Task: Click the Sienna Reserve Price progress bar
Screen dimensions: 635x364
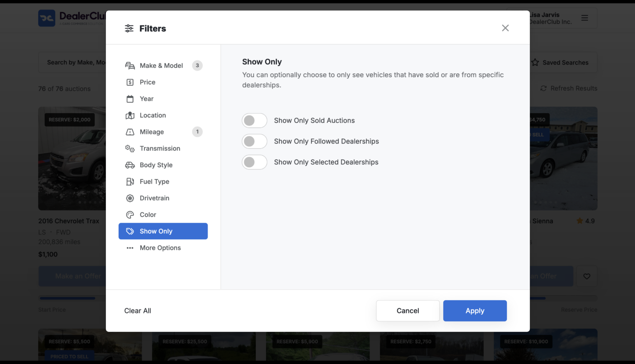Action: [564, 298]
